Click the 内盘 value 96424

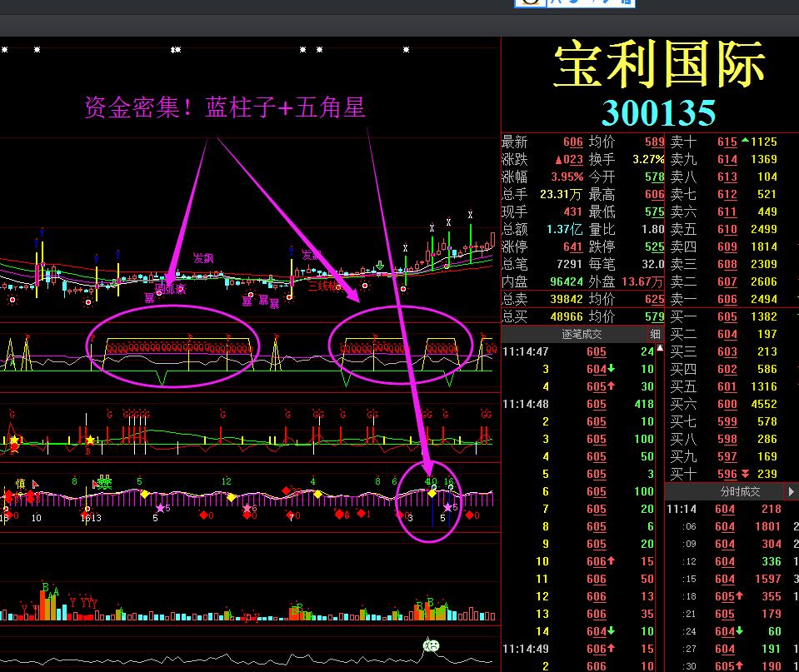[566, 281]
